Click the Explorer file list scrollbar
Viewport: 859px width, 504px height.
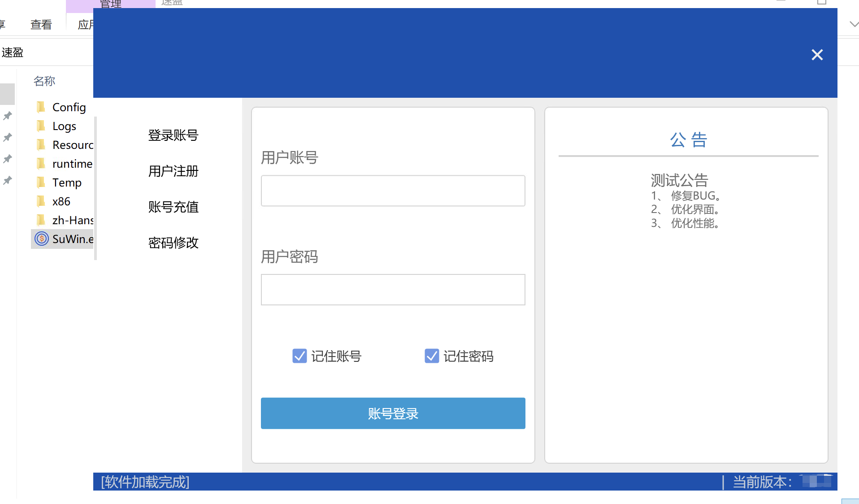[95, 188]
